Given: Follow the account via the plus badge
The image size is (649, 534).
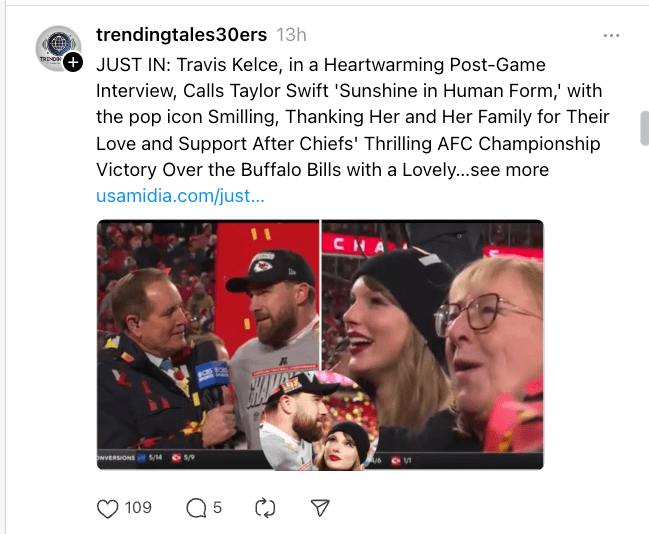Looking at the screenshot, I should click(x=73, y=63).
